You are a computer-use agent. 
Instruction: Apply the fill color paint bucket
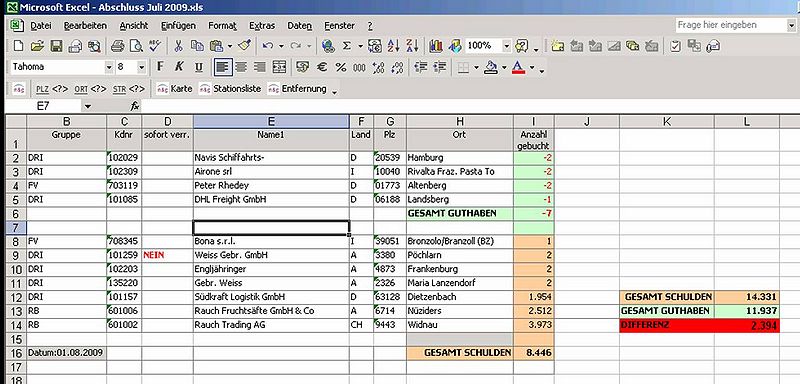click(x=491, y=67)
